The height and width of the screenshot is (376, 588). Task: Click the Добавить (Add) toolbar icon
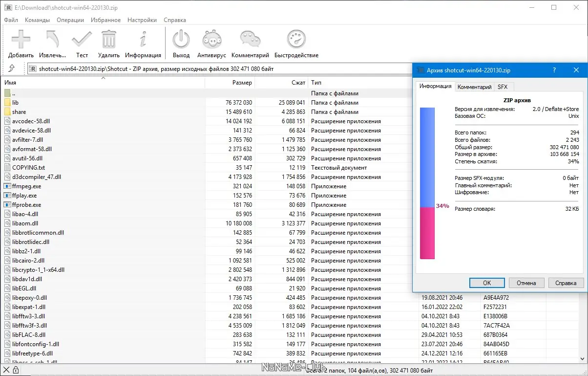21,44
